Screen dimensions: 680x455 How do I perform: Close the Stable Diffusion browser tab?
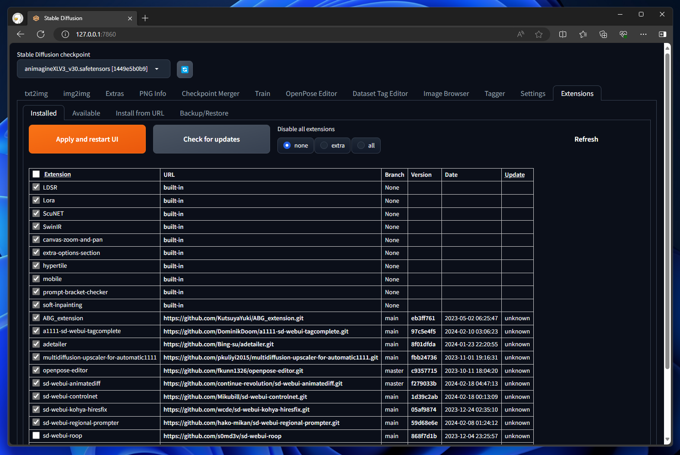(x=130, y=18)
